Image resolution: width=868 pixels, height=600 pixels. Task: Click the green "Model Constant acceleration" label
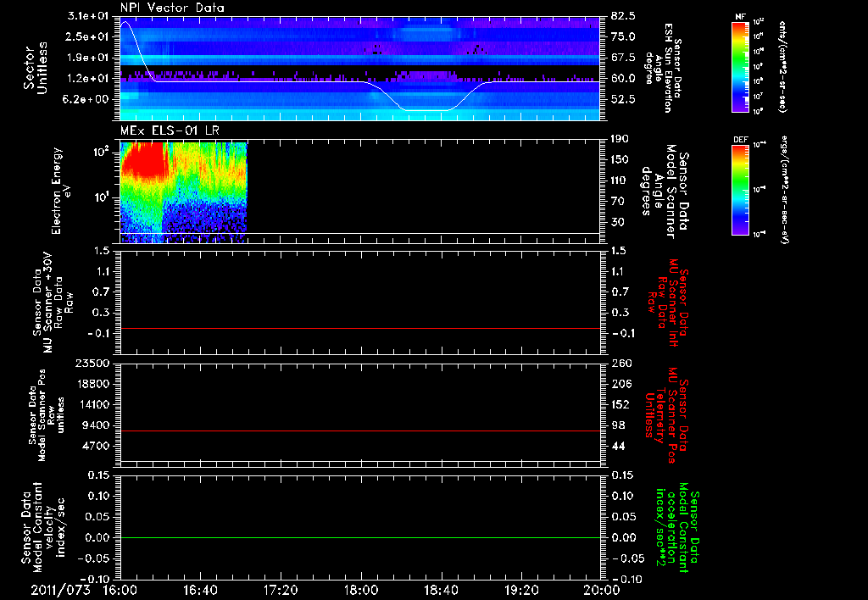(676, 527)
